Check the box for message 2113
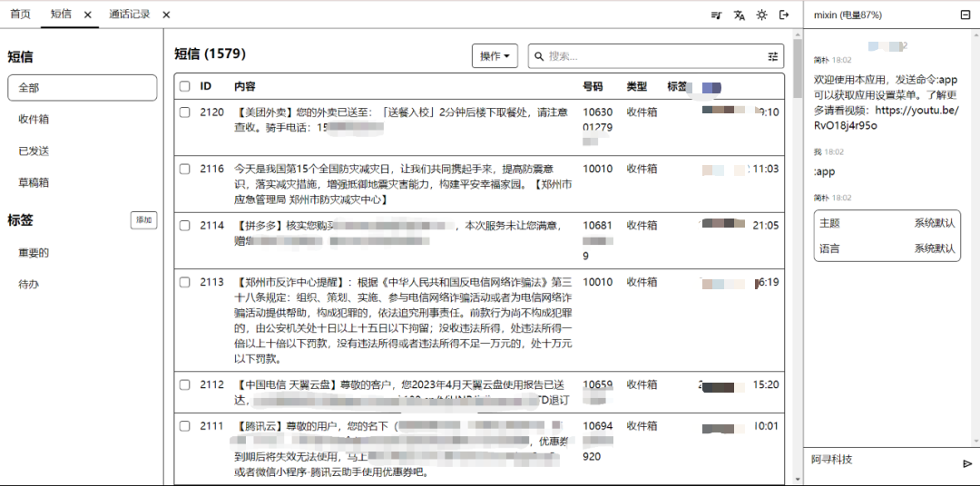The height and width of the screenshot is (486, 980). tap(184, 282)
